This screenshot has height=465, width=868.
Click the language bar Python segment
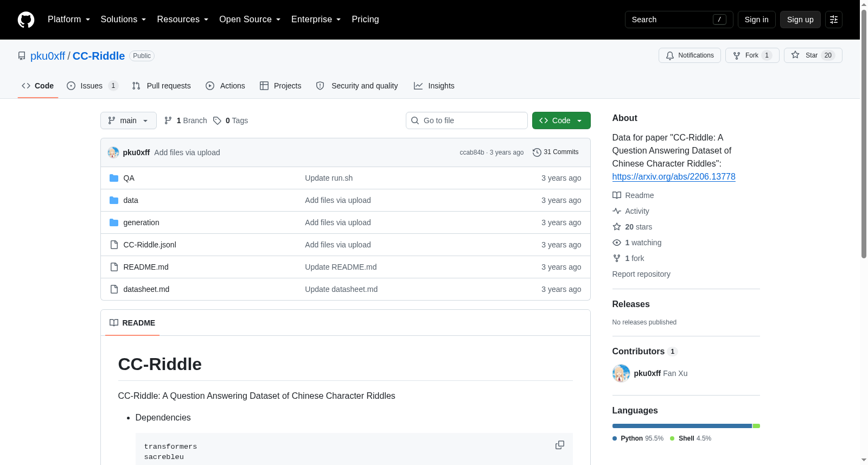pos(682,426)
